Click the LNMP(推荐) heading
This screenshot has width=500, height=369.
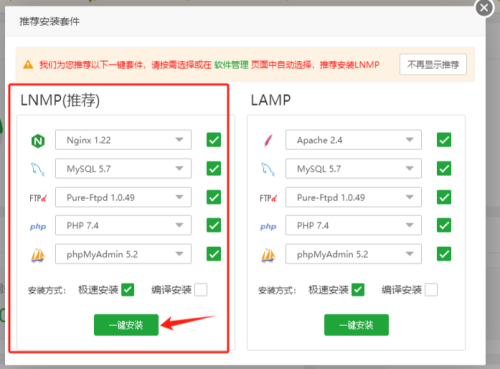(x=60, y=100)
